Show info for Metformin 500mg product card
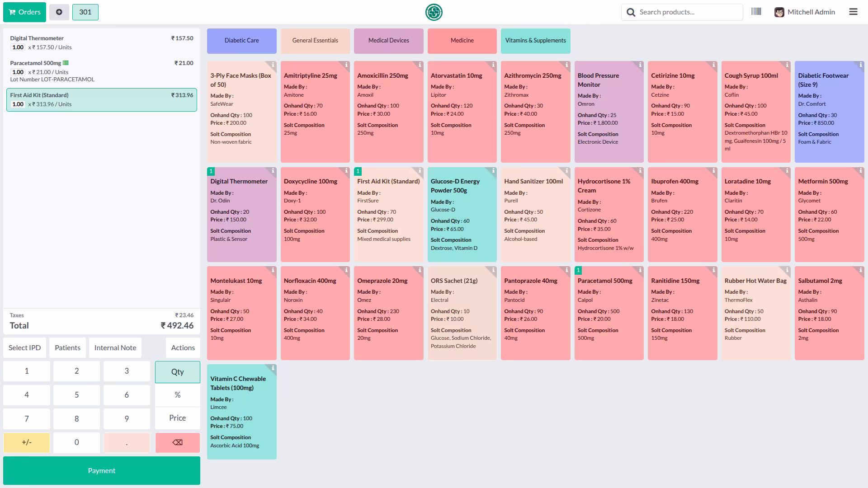Image resolution: width=868 pixels, height=488 pixels. coord(860,171)
